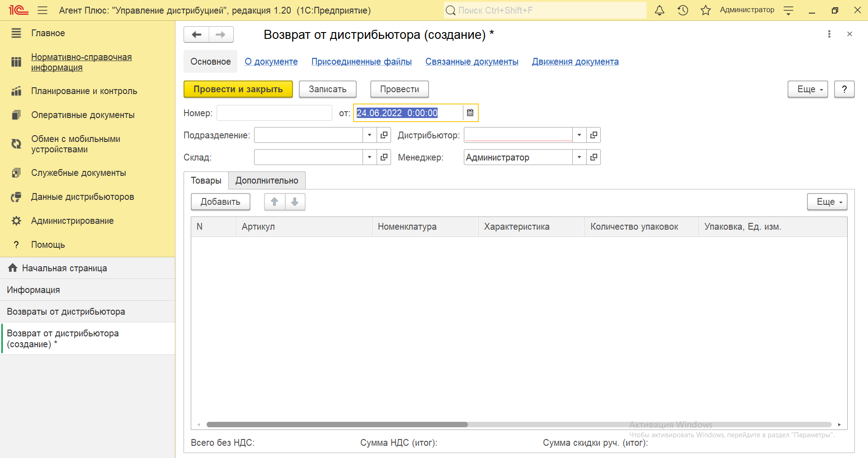Switch to Дополнительно tab
This screenshot has height=458, width=868.
coord(267,180)
